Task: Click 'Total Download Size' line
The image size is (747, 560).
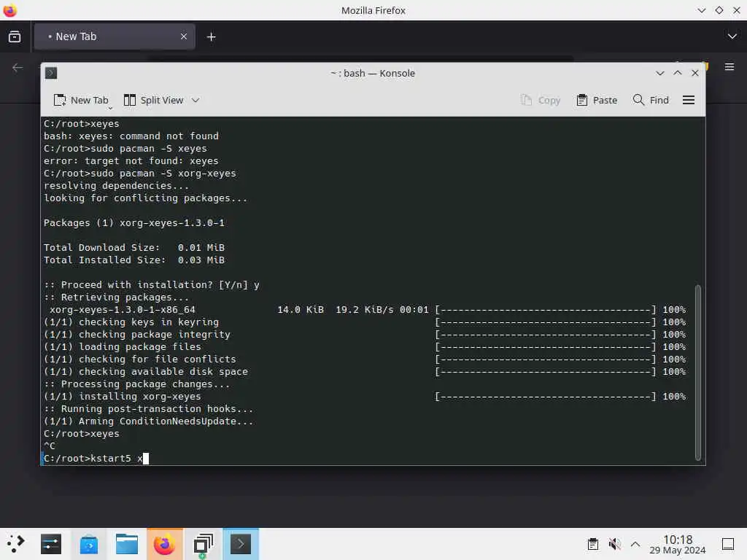Action: click(x=134, y=248)
